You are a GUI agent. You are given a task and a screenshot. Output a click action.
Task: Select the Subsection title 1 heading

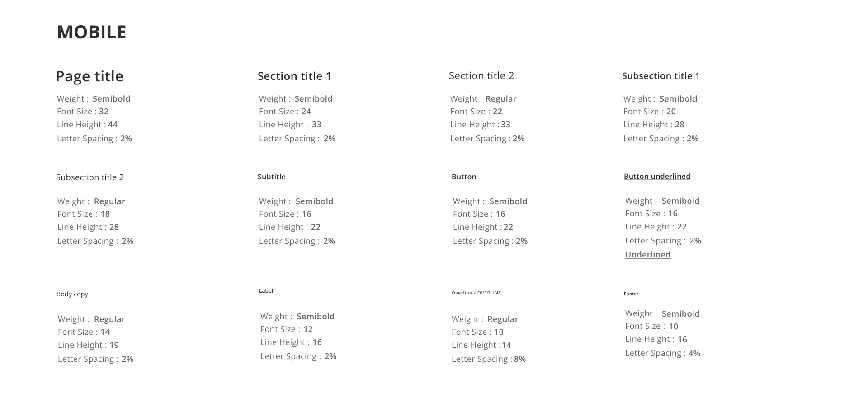coord(661,76)
